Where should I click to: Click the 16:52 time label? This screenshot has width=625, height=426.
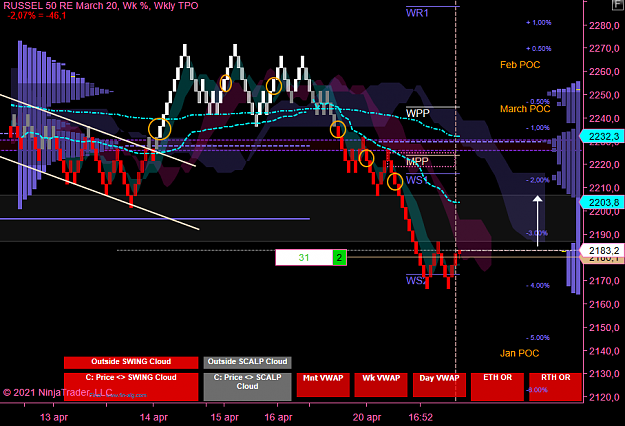(x=421, y=417)
